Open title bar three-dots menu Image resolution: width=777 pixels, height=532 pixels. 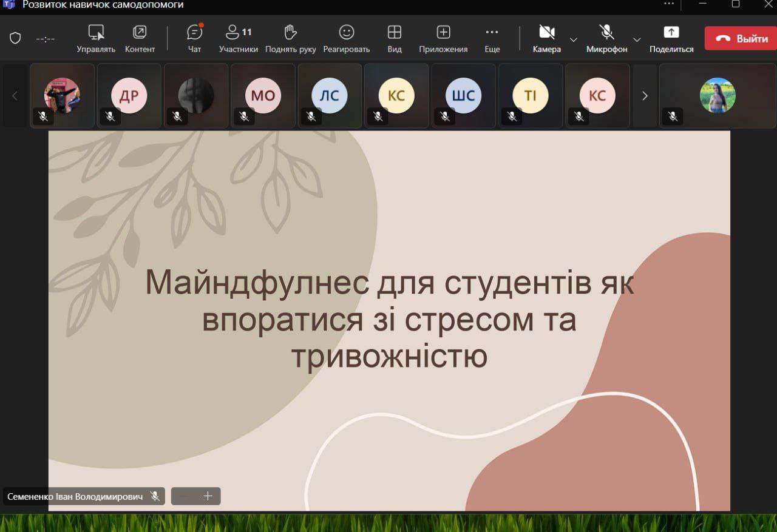click(669, 4)
